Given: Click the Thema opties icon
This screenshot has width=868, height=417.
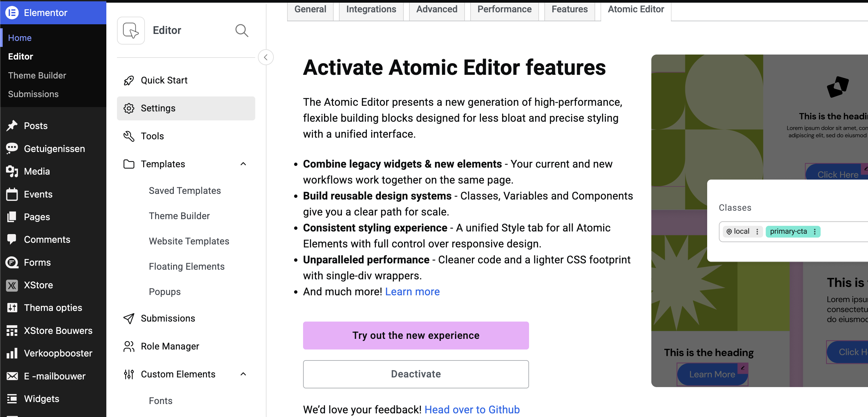Looking at the screenshot, I should tap(12, 308).
